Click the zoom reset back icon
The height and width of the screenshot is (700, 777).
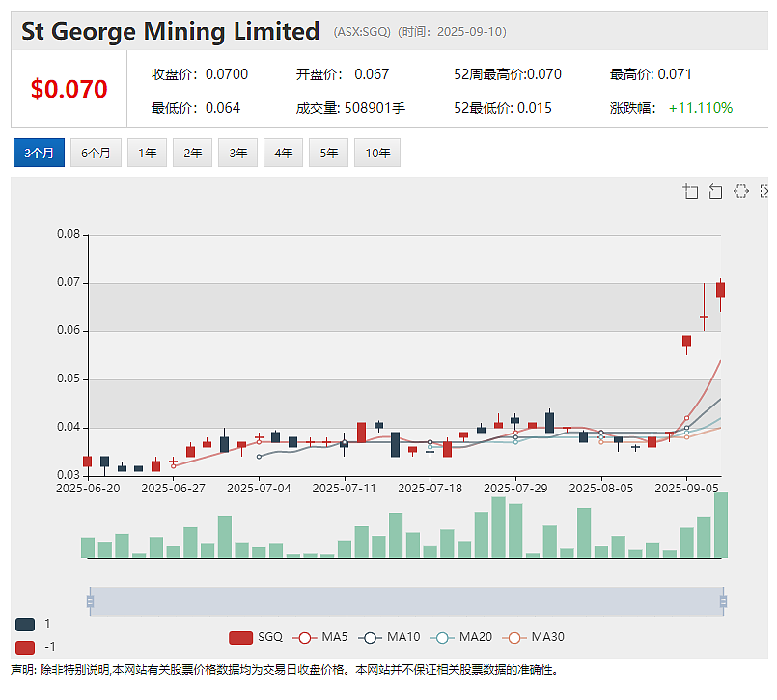[715, 191]
